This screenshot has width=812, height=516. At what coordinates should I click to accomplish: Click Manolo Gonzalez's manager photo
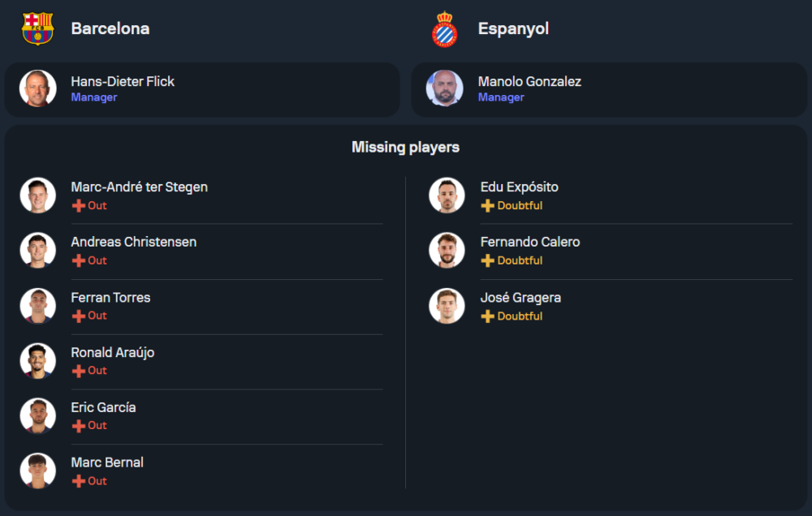(x=445, y=88)
